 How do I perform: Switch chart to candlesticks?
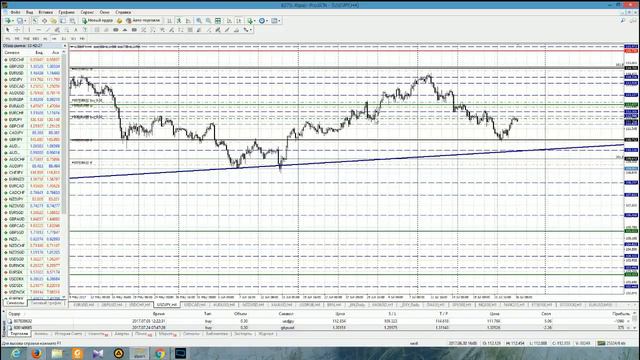(x=179, y=20)
